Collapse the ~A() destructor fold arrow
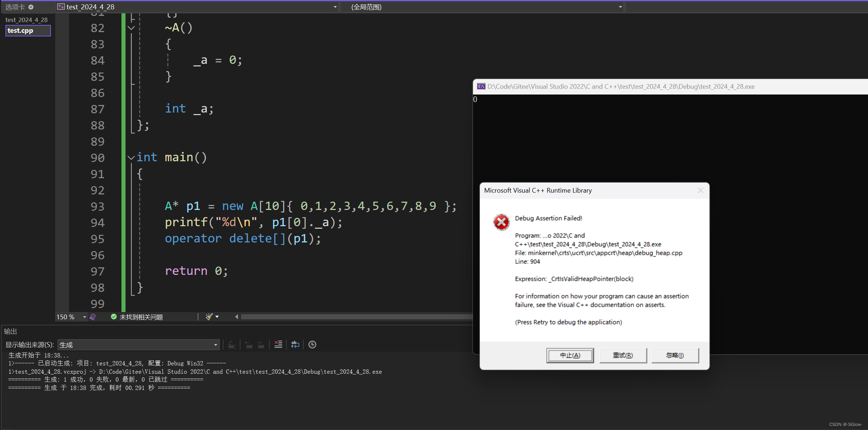The image size is (868, 430). (x=131, y=28)
